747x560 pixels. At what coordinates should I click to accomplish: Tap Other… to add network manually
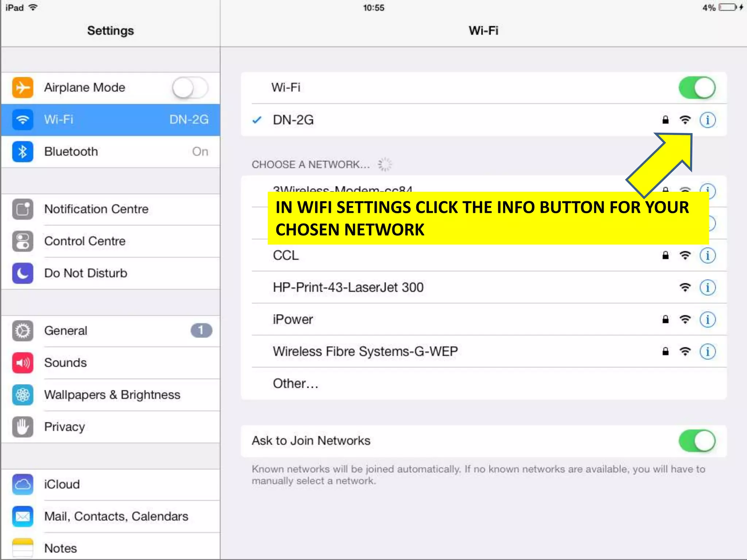pos(484,384)
